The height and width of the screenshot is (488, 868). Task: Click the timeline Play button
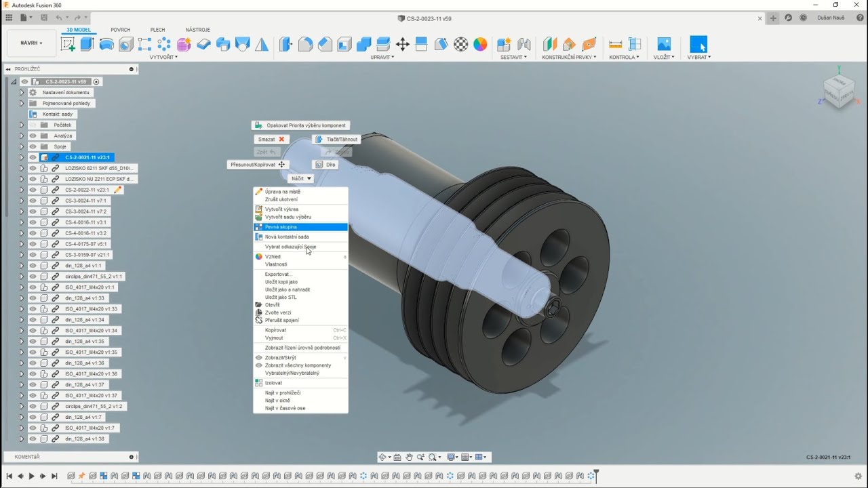pos(31,476)
